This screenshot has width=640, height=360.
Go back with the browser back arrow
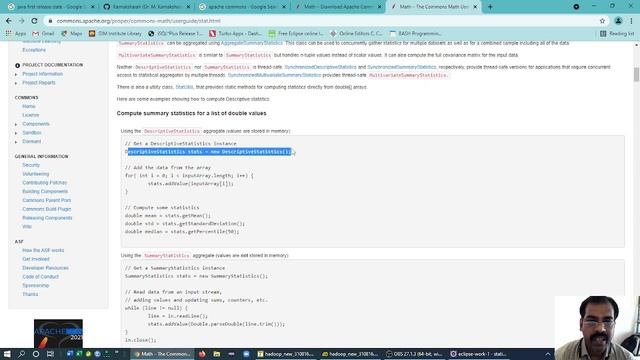[x=9, y=21]
